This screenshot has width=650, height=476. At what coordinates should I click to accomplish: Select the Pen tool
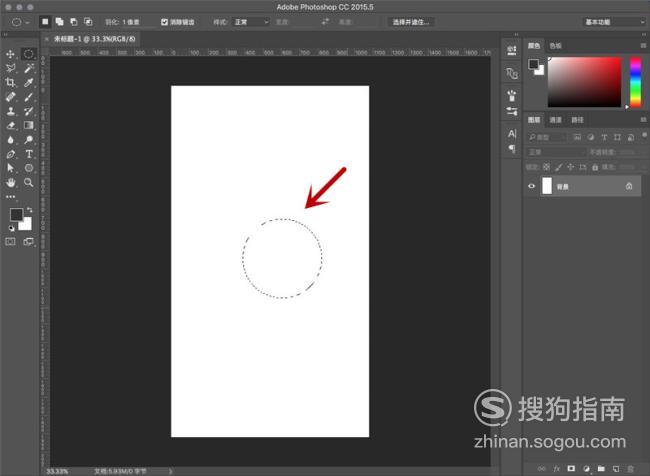10,154
